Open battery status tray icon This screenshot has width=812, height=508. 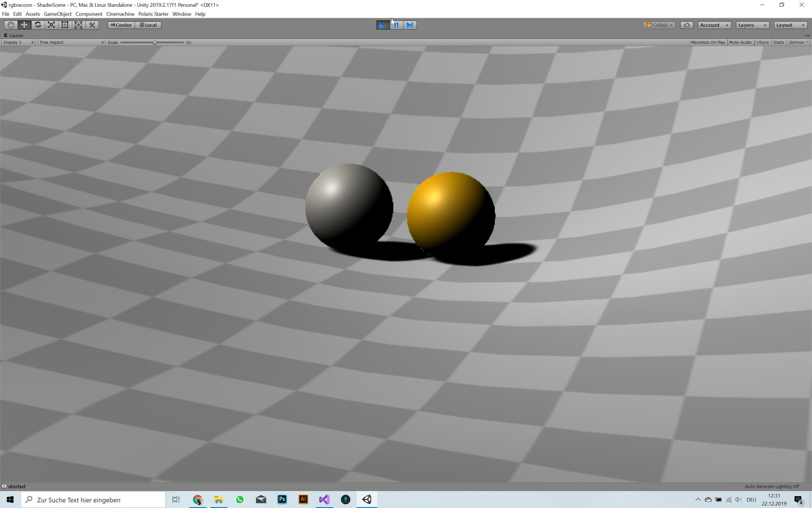(x=719, y=500)
